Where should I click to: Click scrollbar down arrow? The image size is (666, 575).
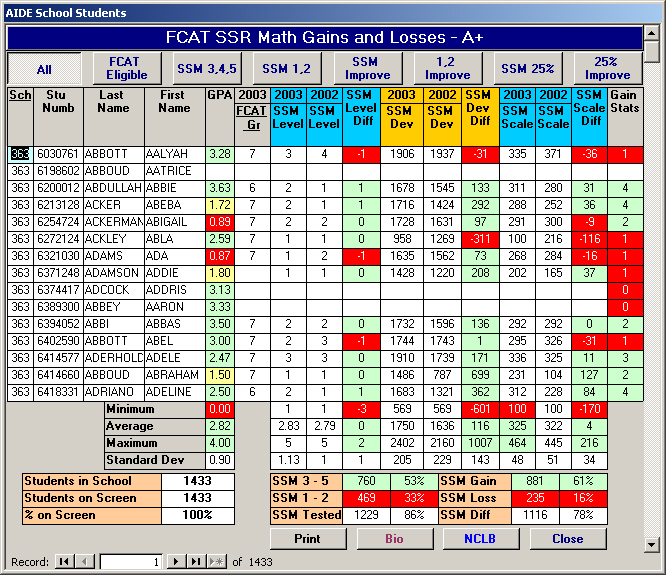tap(652, 544)
